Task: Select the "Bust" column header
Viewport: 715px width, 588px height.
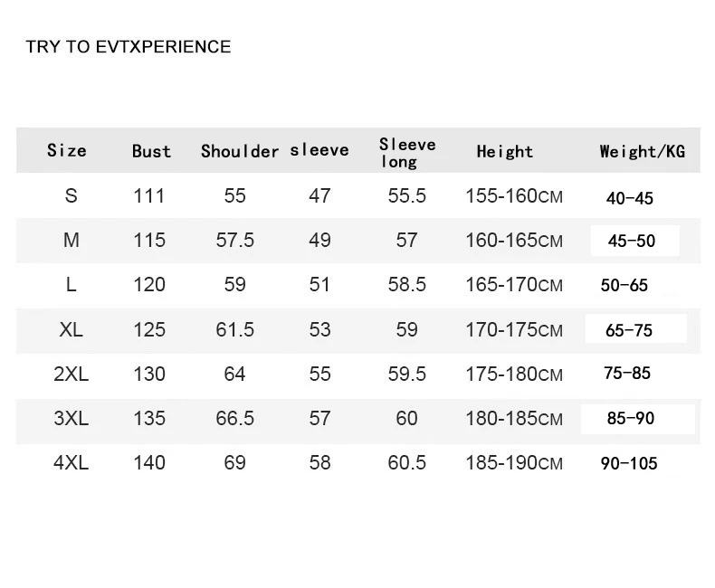Action: click(x=151, y=151)
